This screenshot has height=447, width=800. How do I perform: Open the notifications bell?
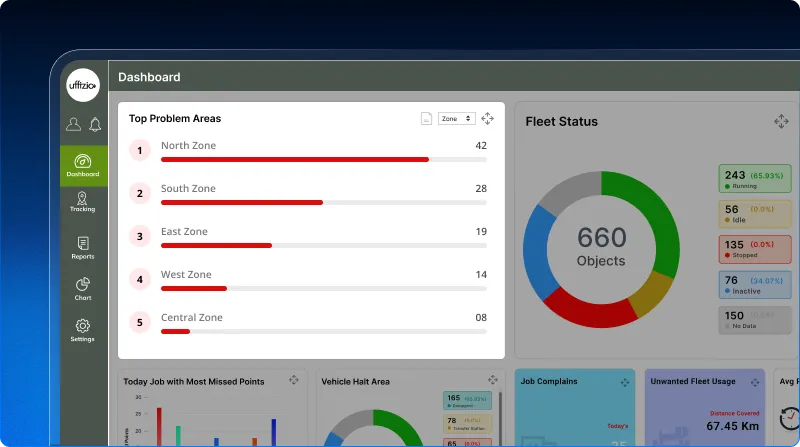click(x=95, y=125)
